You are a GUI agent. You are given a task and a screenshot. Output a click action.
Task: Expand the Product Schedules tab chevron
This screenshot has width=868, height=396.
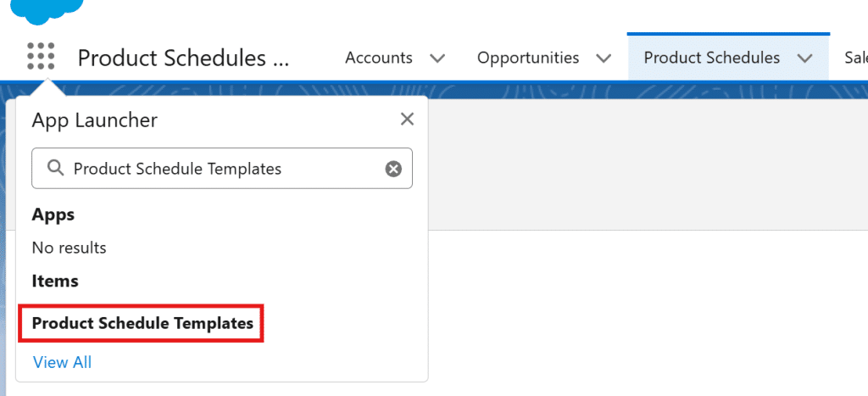(804, 59)
